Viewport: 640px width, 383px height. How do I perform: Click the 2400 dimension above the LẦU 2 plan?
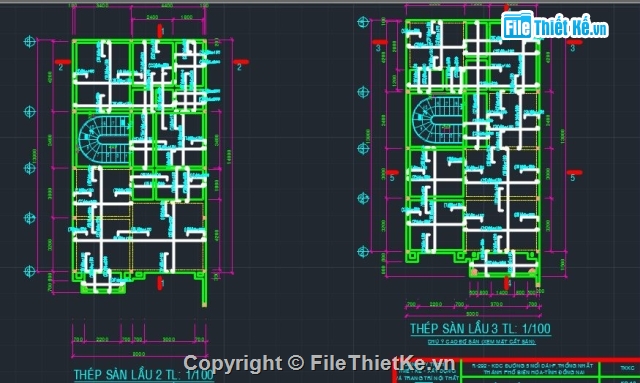point(152,18)
